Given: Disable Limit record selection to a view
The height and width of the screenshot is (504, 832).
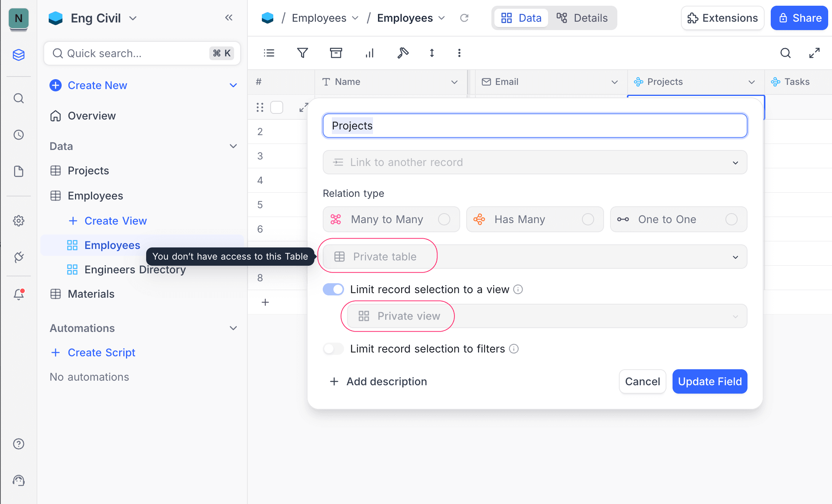Looking at the screenshot, I should coord(333,289).
